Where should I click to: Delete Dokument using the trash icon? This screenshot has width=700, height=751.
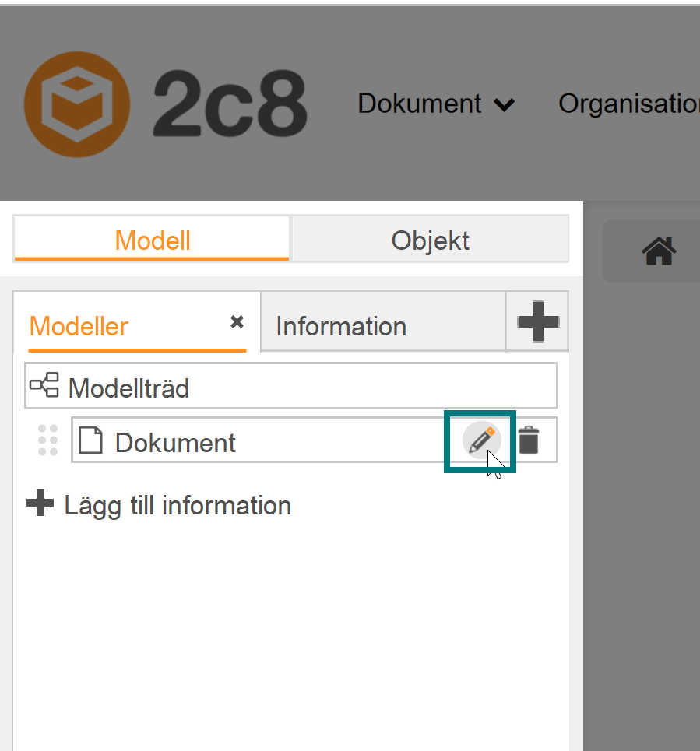tap(529, 440)
